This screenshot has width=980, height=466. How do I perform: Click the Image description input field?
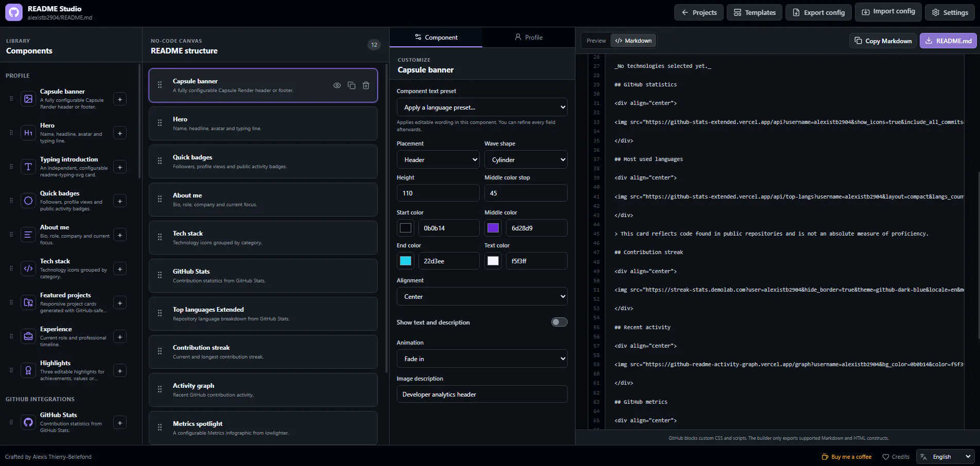point(482,394)
